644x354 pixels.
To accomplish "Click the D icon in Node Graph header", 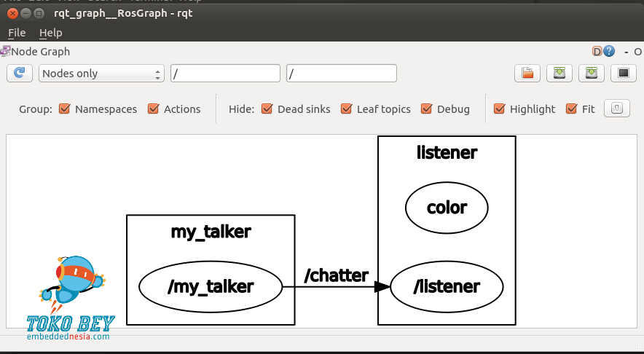I will pos(597,52).
